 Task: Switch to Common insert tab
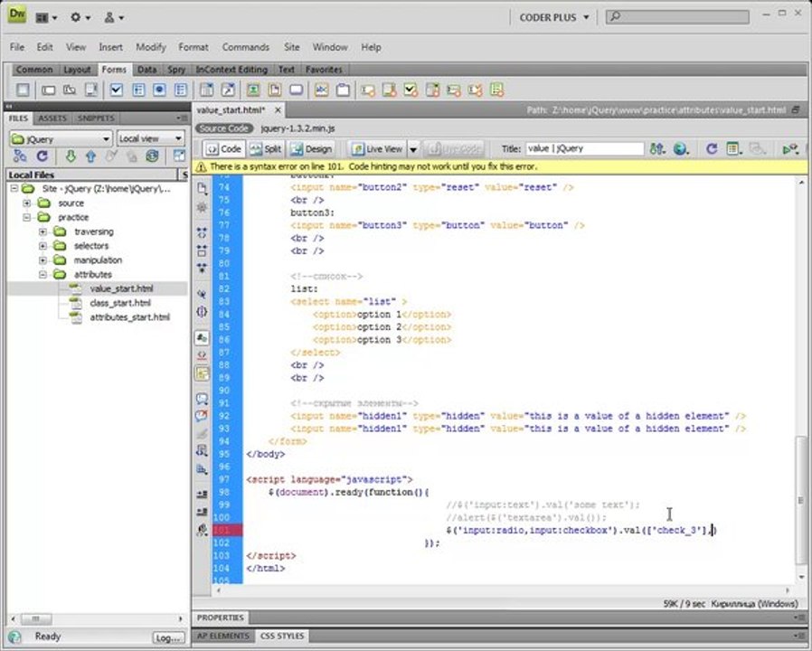click(x=33, y=70)
